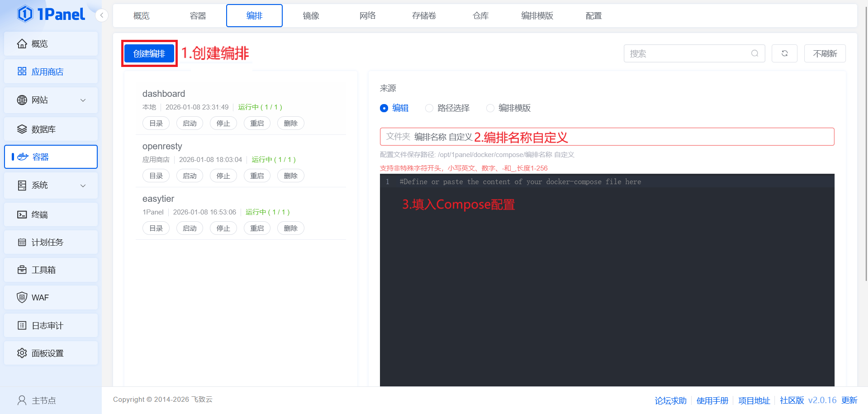The image size is (868, 414).
Task: Click the globe icon for 网站
Action: pyautogui.click(x=22, y=100)
